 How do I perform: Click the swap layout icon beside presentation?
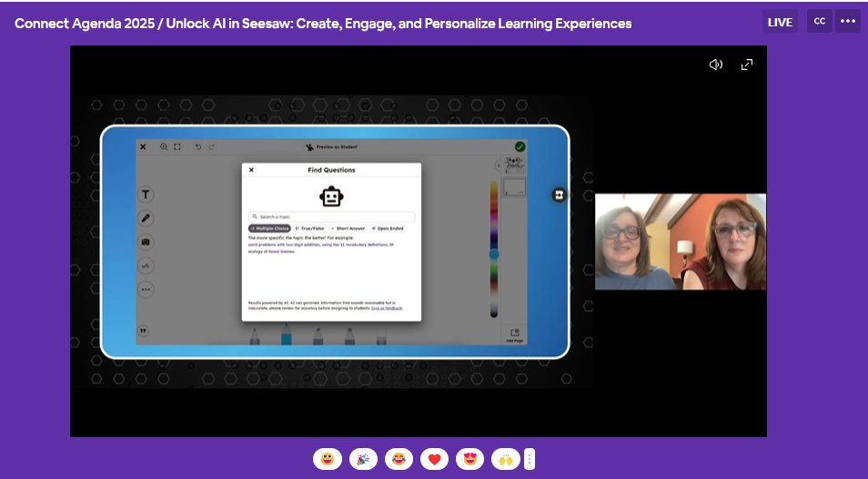click(559, 195)
